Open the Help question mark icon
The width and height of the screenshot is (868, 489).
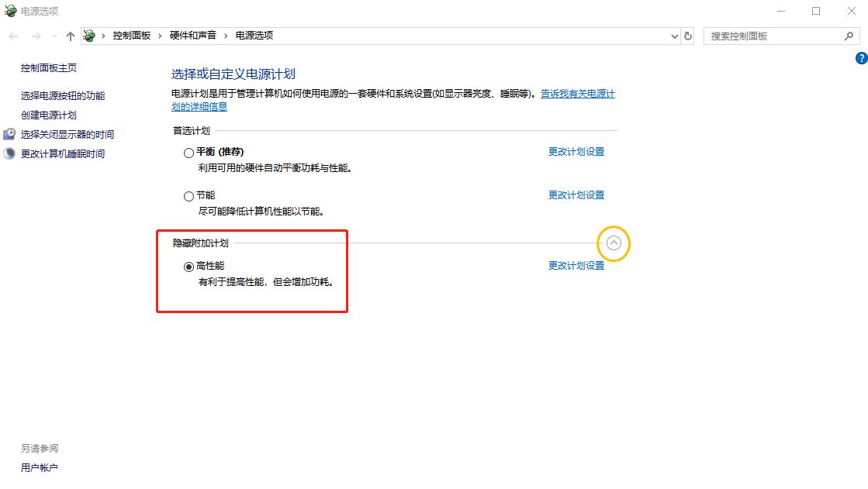pyautogui.click(x=861, y=57)
